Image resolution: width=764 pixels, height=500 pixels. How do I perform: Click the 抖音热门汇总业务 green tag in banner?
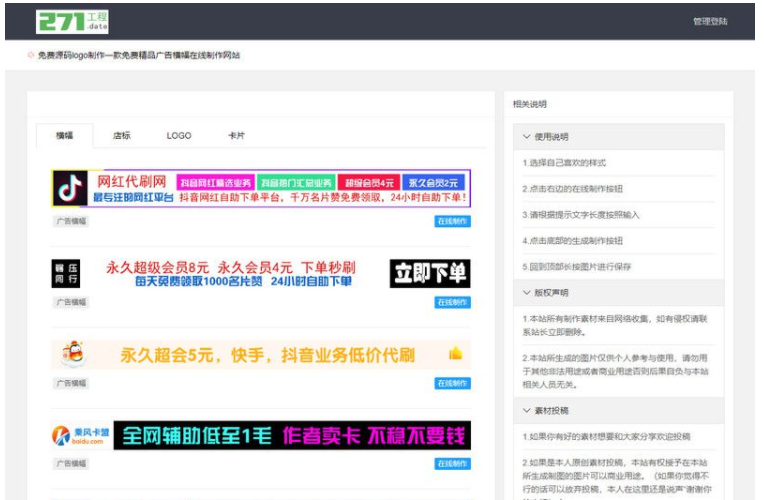pos(296,183)
